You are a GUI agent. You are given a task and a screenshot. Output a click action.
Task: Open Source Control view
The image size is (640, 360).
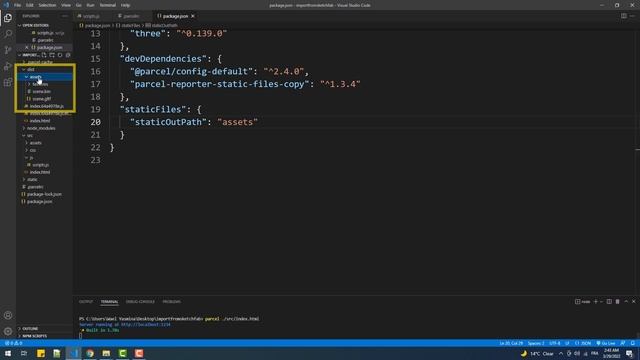pyautogui.click(x=8, y=50)
